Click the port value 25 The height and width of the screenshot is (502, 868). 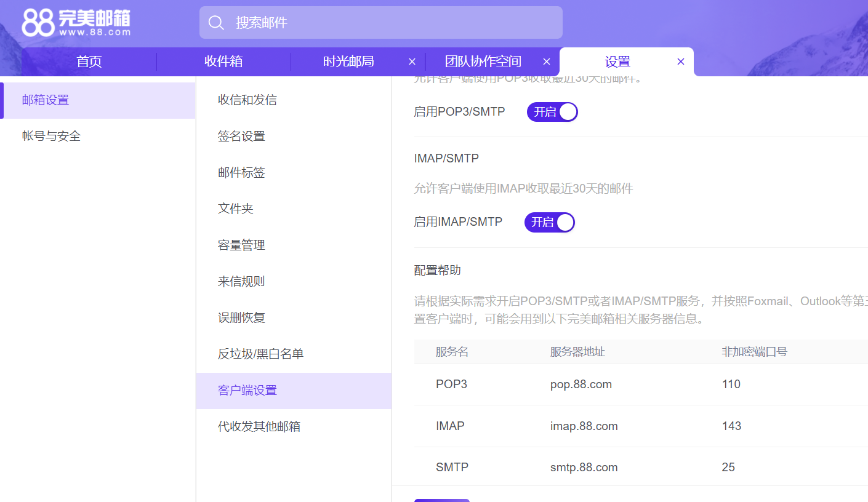[x=728, y=468]
